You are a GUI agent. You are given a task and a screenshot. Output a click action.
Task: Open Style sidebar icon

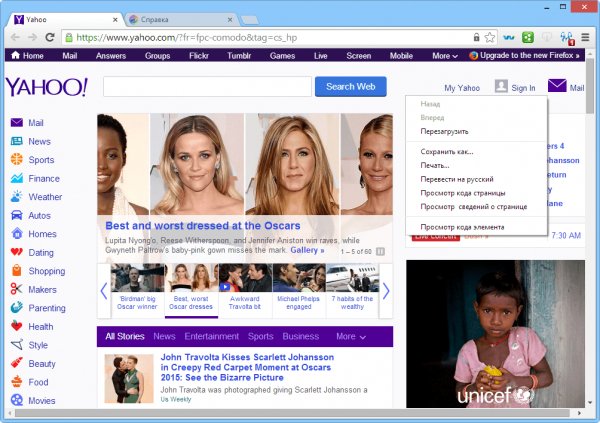coord(16,345)
